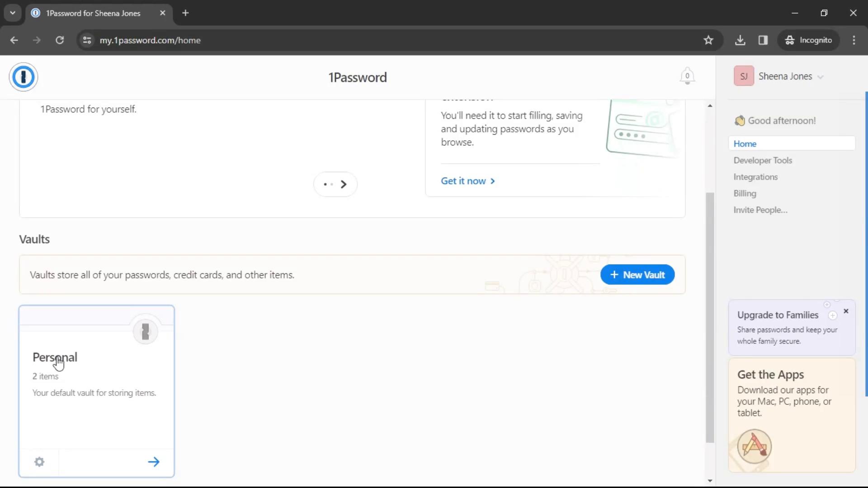868x488 pixels.
Task: Click the Get the Apps heading
Action: tap(770, 375)
